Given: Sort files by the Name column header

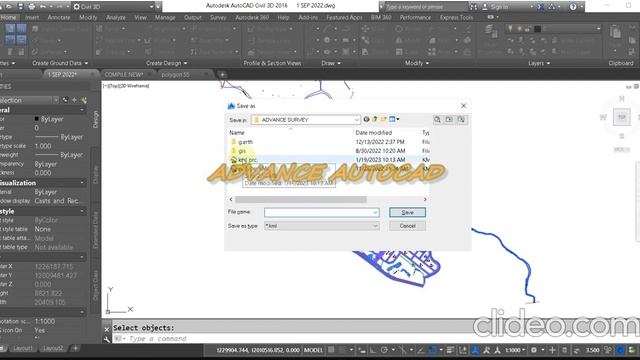Looking at the screenshot, I should pyautogui.click(x=237, y=133).
